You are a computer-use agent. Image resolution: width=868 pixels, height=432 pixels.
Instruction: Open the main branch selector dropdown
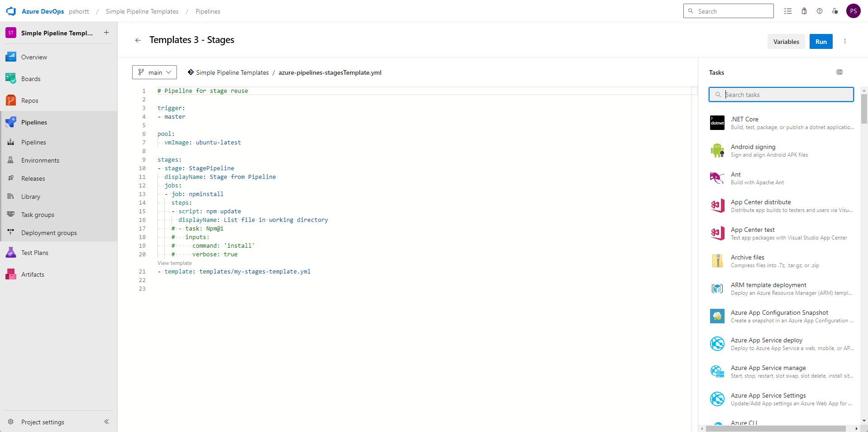(x=154, y=72)
